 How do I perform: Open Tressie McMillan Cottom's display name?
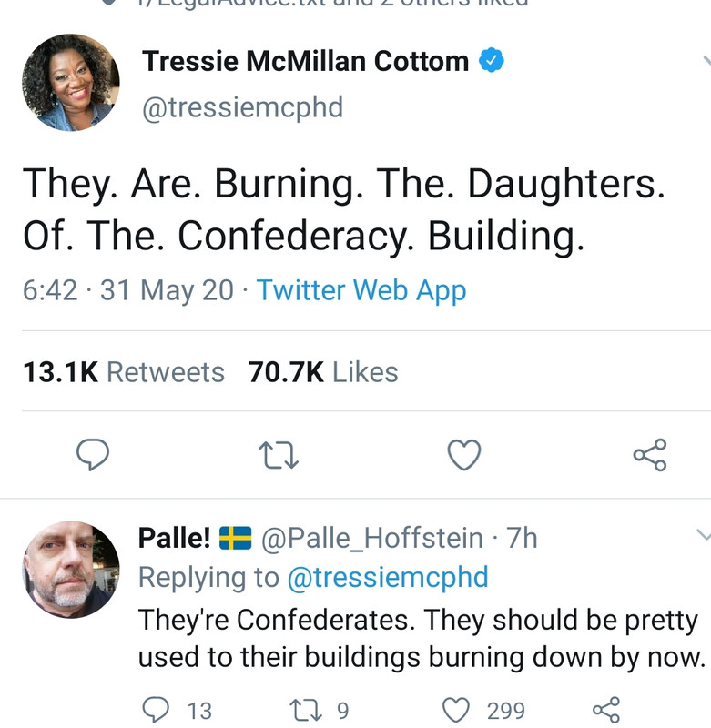click(306, 61)
